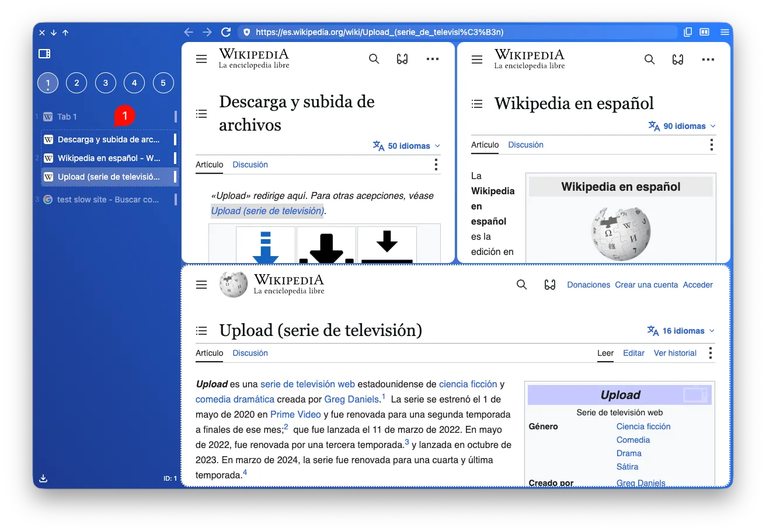
Task: Open Discusión tab in Wikipedia en español pane
Action: pos(525,145)
